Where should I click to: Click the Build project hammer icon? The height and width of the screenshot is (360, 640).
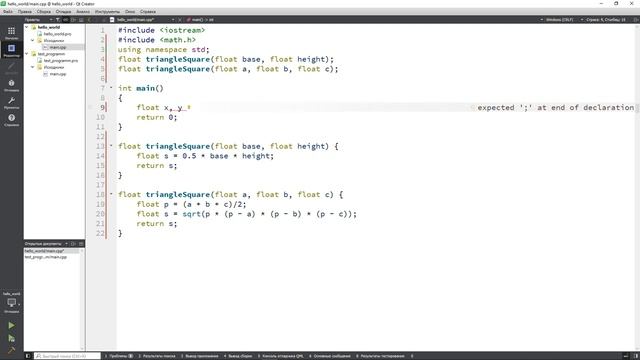[11, 350]
